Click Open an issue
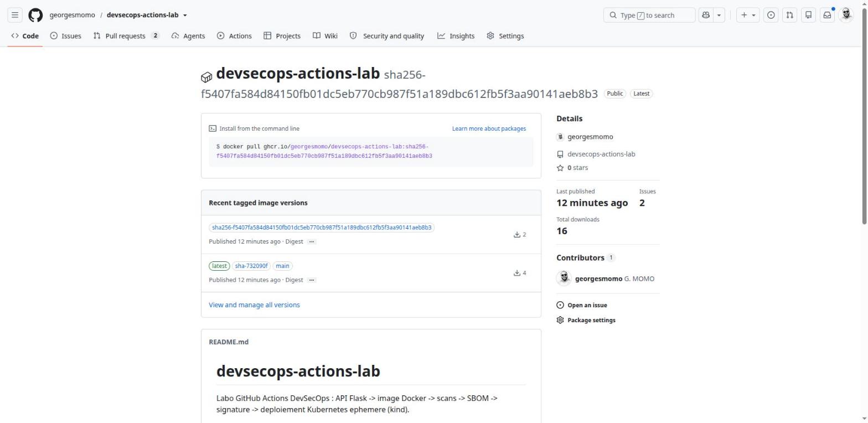This screenshot has width=868, height=423. pos(582,305)
